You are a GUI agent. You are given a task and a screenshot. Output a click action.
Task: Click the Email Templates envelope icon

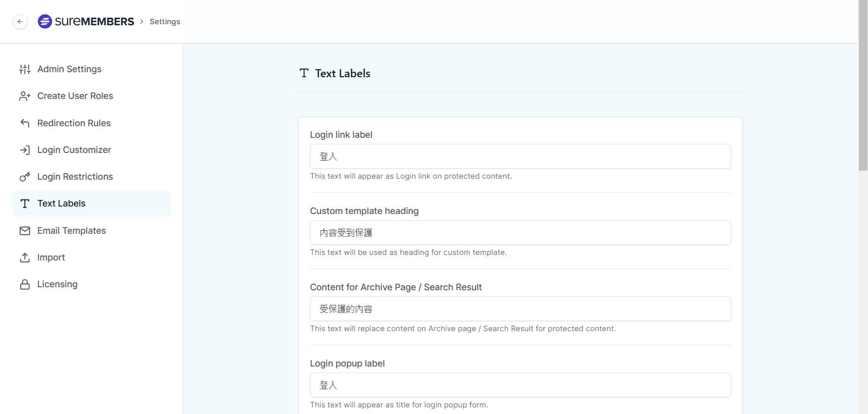(x=25, y=231)
